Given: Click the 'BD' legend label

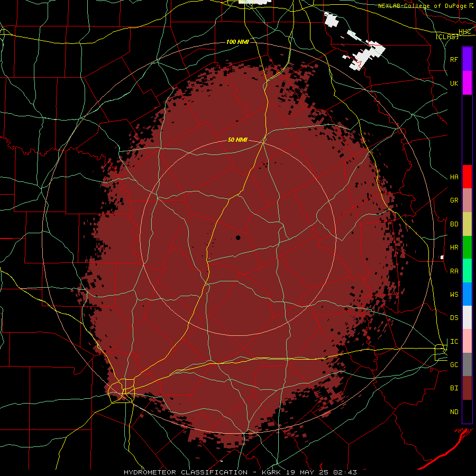Looking at the screenshot, I should (454, 224).
